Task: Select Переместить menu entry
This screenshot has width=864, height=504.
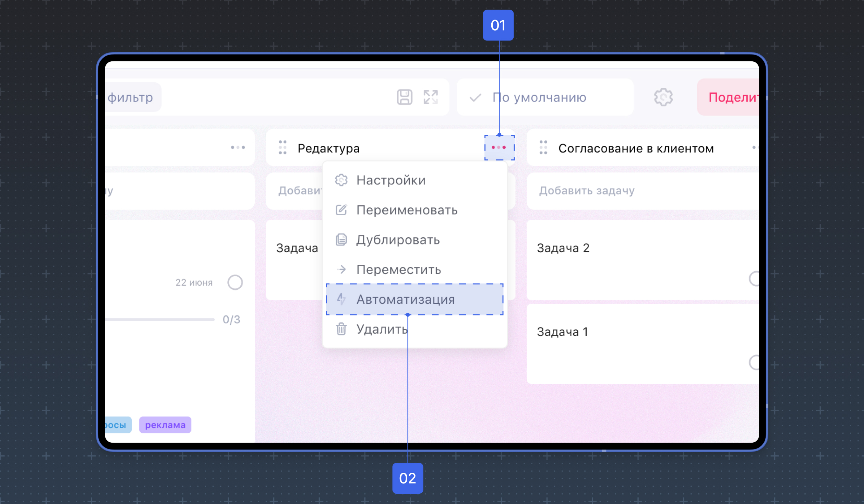Action: point(415,269)
